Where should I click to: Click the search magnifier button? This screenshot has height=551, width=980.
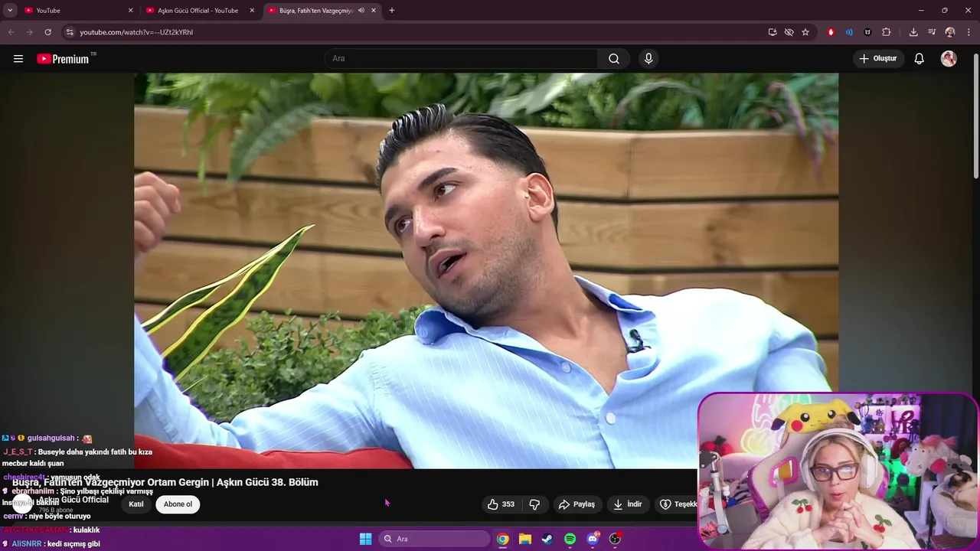[x=614, y=59]
